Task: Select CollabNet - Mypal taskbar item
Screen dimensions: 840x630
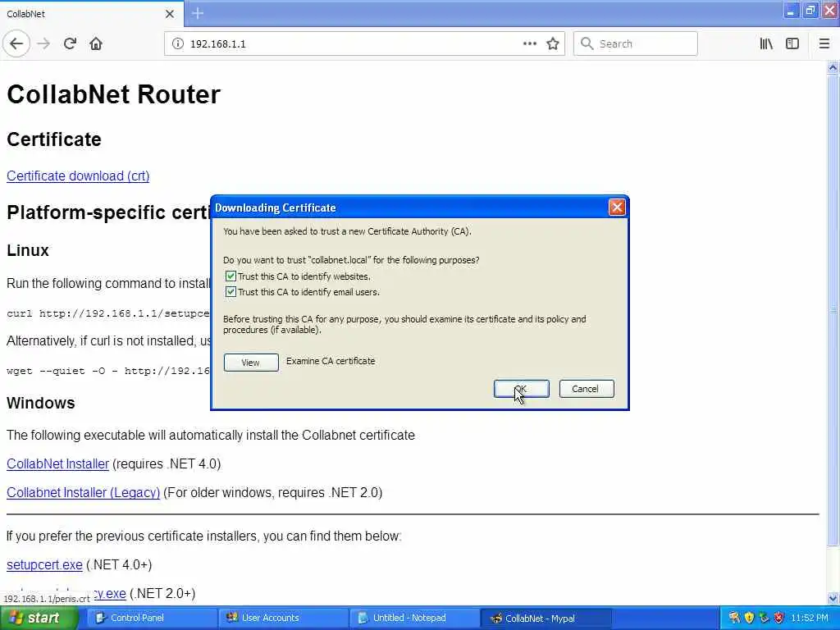Action: coord(546,619)
